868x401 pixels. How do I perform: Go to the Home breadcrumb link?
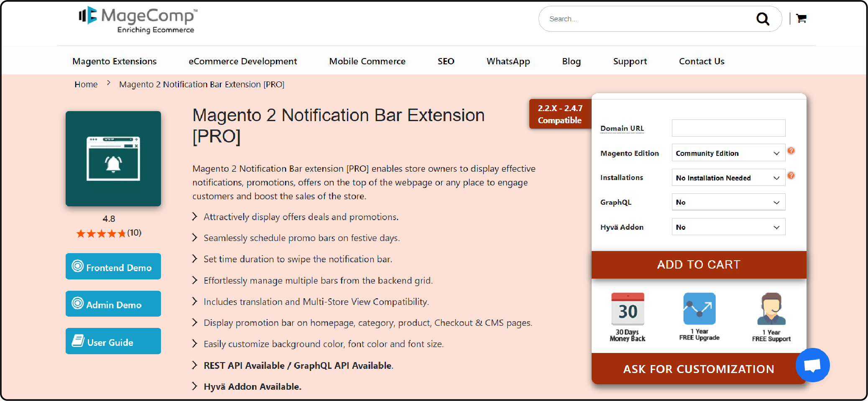point(86,84)
